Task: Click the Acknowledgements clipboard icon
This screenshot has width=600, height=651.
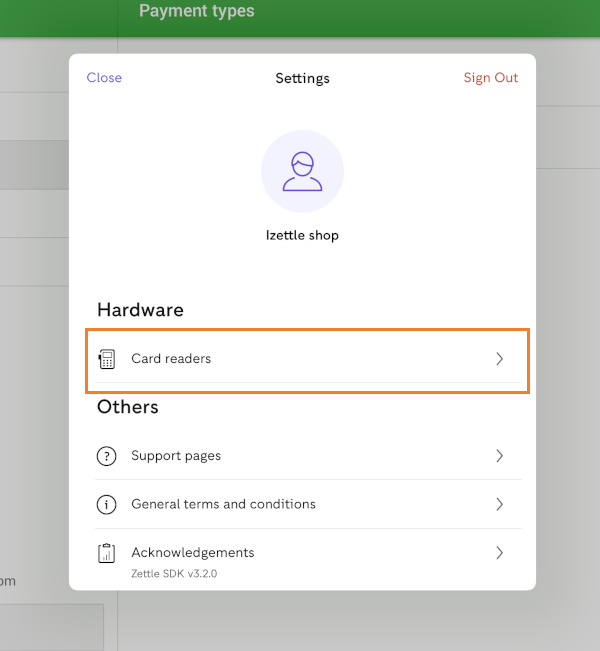Action: point(107,553)
